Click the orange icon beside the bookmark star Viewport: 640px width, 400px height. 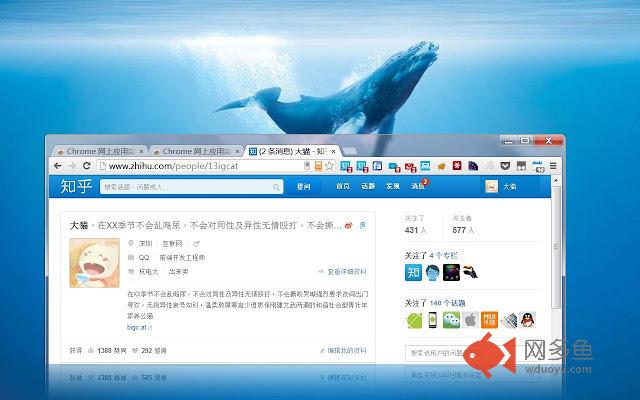point(318,166)
